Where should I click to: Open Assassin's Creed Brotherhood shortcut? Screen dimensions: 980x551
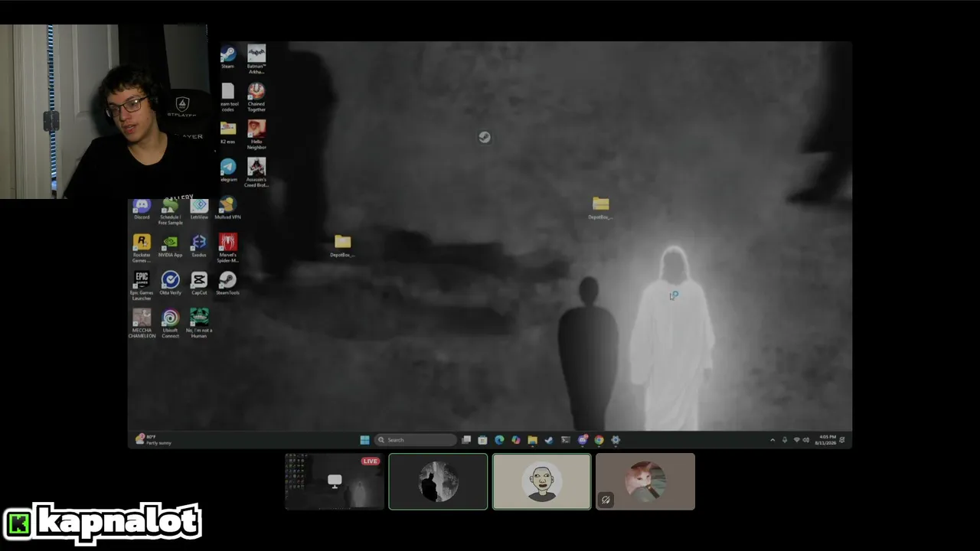pyautogui.click(x=256, y=172)
